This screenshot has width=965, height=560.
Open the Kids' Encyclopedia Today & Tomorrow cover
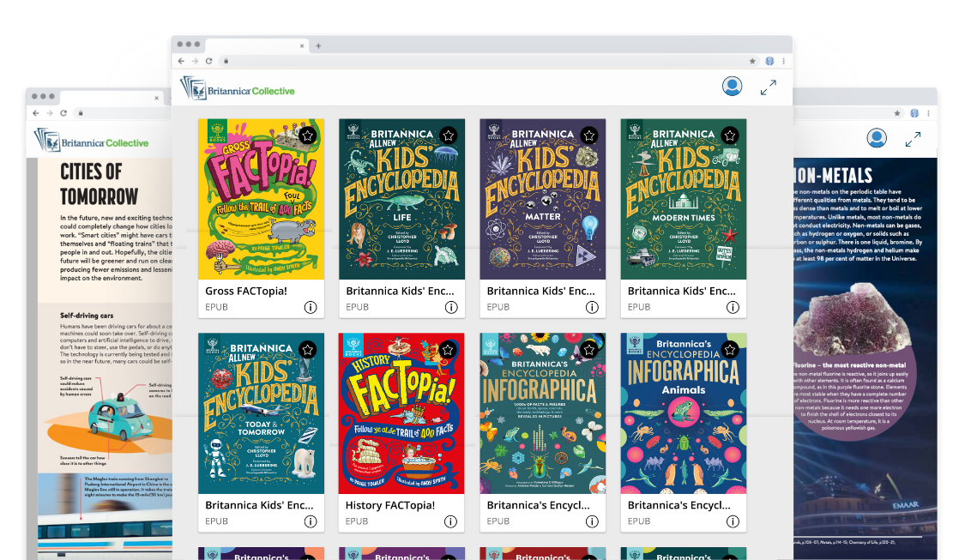261,412
